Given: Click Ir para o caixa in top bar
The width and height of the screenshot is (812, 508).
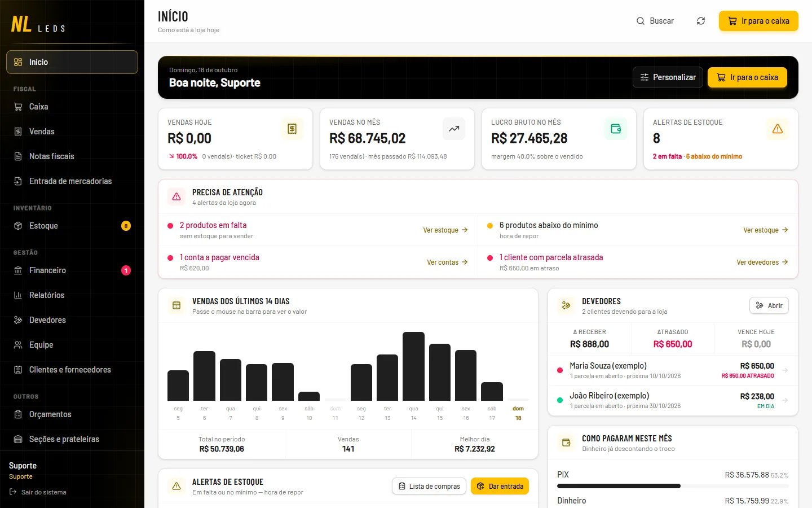Looking at the screenshot, I should pos(758,21).
